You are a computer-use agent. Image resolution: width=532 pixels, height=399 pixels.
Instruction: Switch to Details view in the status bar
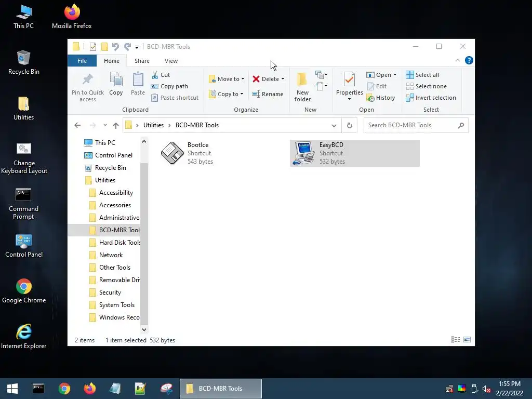[456, 340]
